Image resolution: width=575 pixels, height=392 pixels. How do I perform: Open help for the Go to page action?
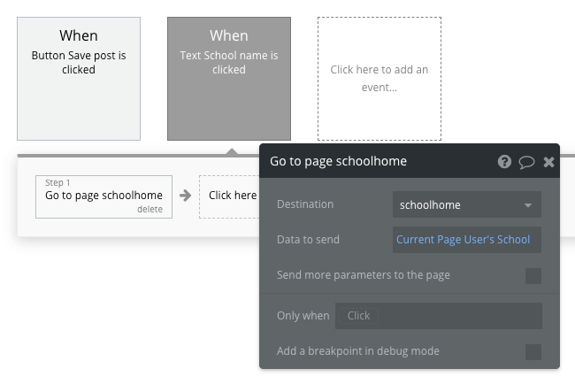tap(504, 161)
